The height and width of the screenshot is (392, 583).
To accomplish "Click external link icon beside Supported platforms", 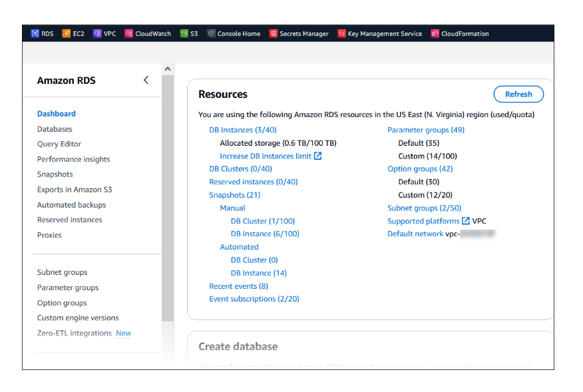I will click(x=465, y=221).
